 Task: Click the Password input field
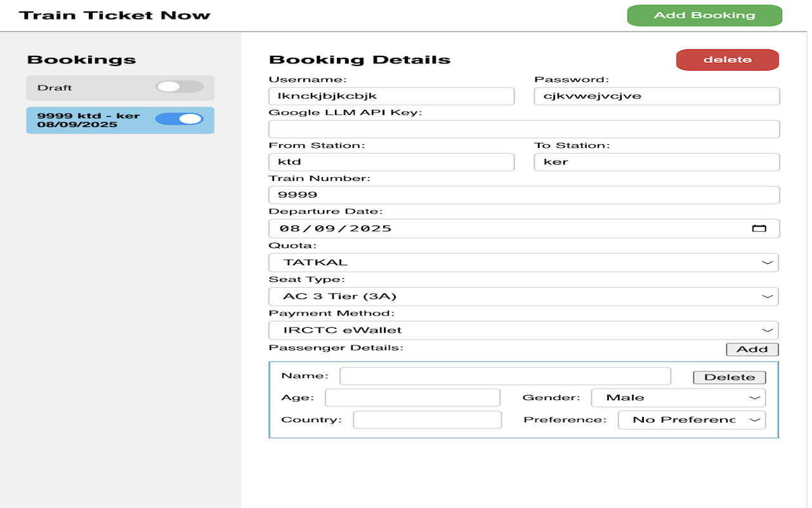tap(656, 96)
